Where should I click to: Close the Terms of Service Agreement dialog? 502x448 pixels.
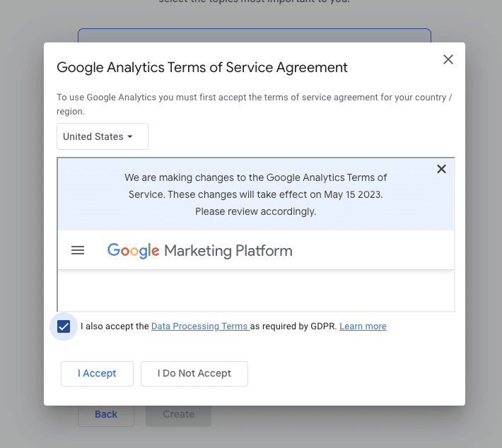click(448, 59)
